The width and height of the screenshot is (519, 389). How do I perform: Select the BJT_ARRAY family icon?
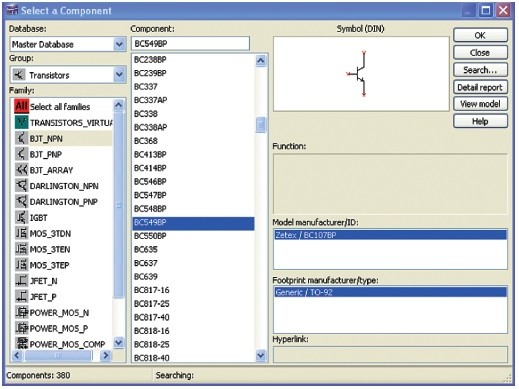click(x=21, y=170)
